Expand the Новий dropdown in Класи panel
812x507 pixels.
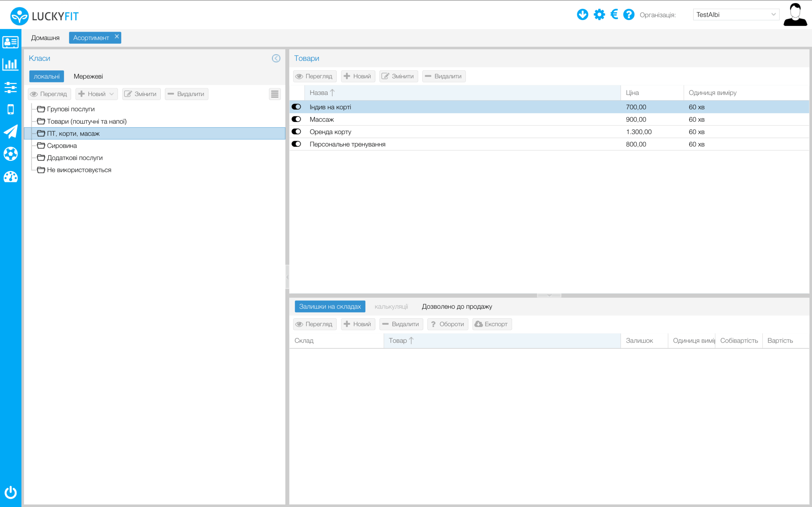pyautogui.click(x=112, y=94)
